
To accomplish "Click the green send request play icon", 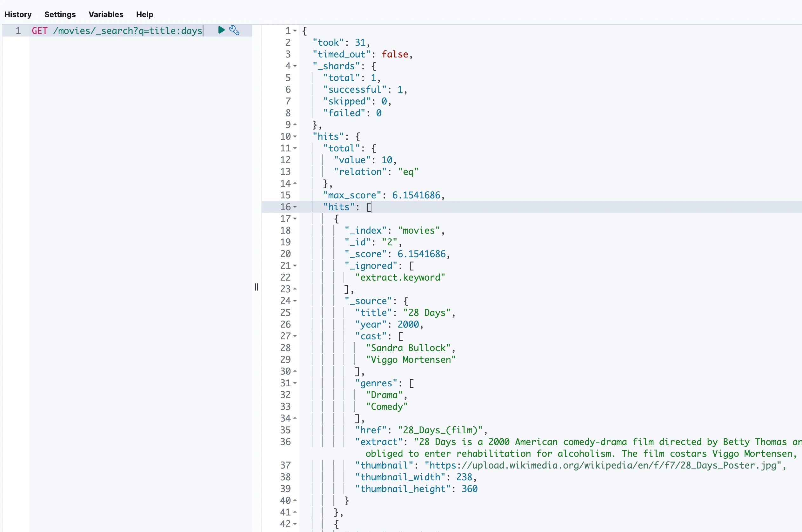I will [x=221, y=30].
